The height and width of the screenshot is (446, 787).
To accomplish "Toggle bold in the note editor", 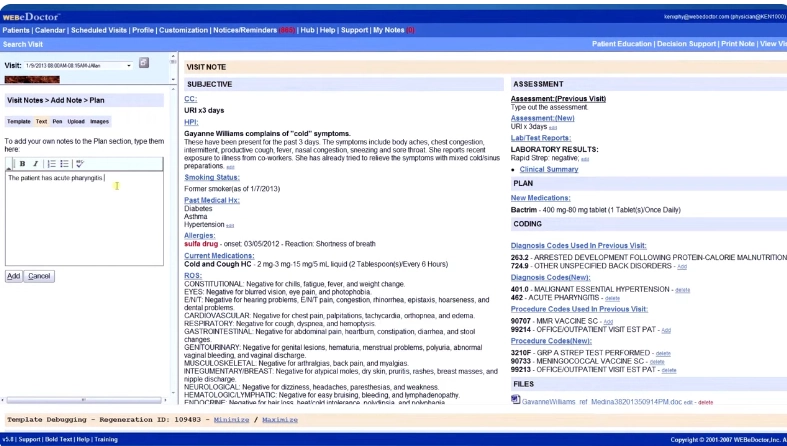I will (x=23, y=164).
